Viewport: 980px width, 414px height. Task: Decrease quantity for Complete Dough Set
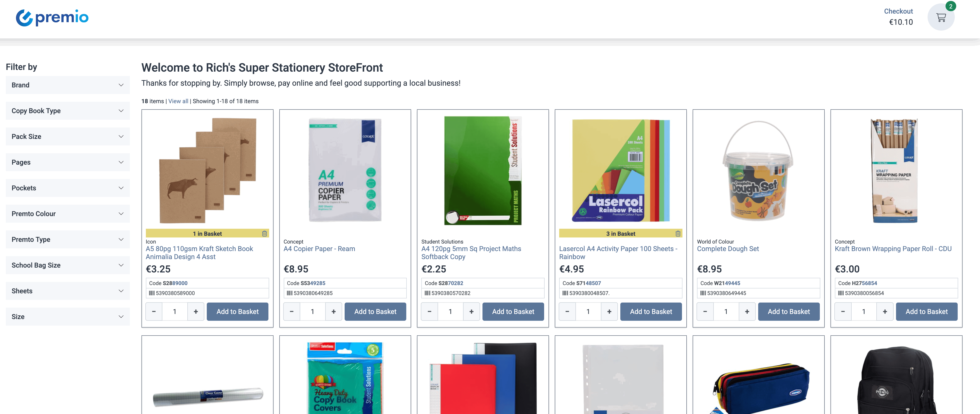[705, 312]
